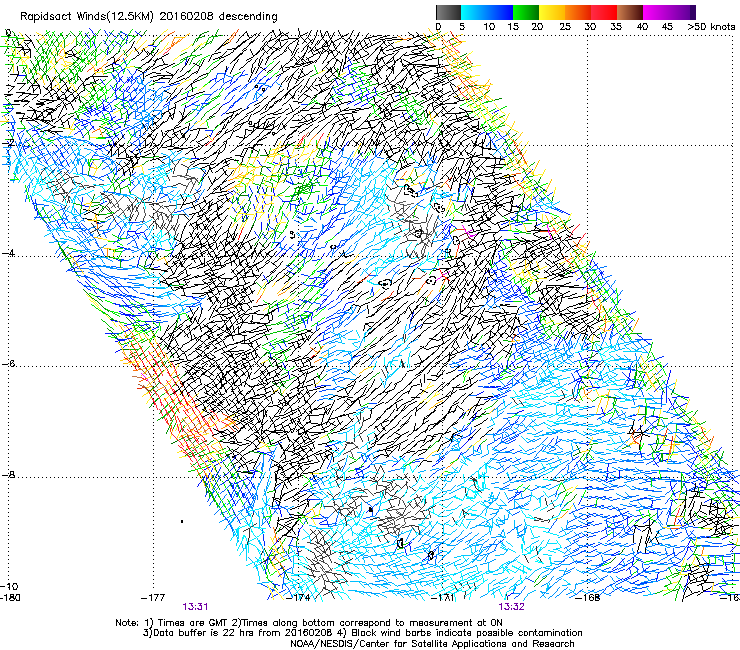Click the '20' legend scale label
This screenshot has height=650, width=740.
537,26
